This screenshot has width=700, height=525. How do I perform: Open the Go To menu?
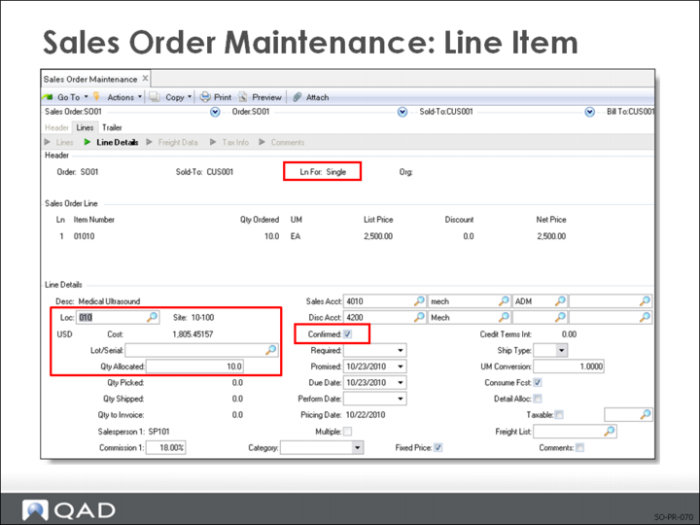68,97
